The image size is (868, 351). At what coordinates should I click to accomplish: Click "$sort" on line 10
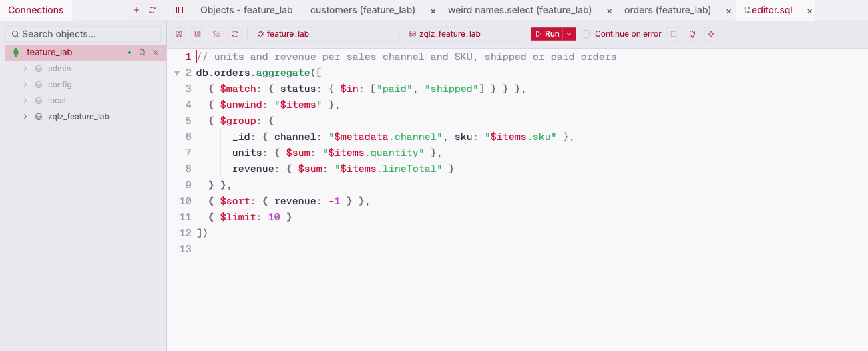(234, 201)
